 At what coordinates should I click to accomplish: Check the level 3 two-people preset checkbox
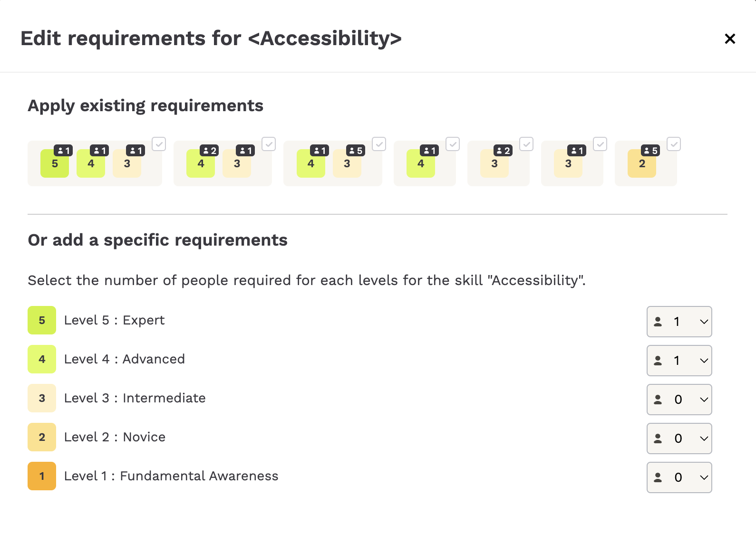(x=526, y=144)
